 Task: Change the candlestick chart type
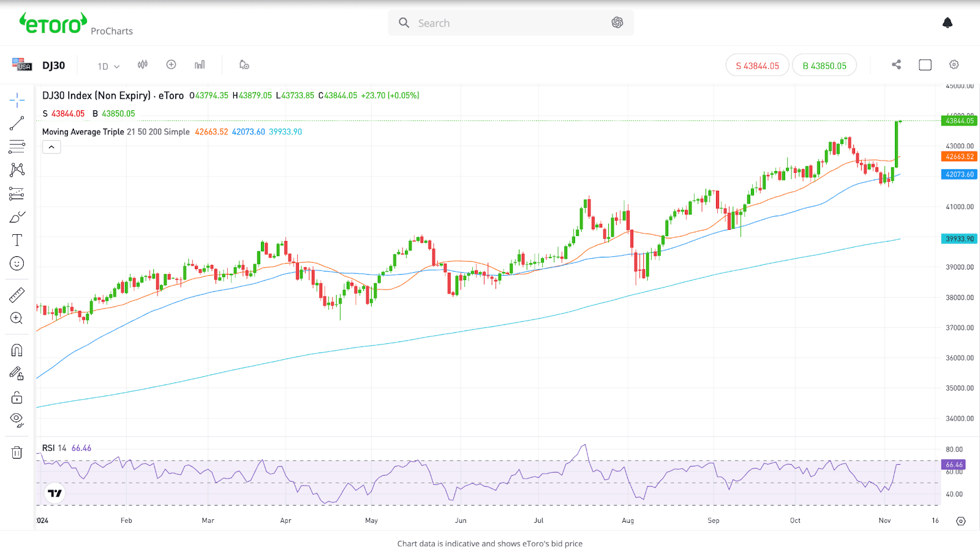point(143,64)
